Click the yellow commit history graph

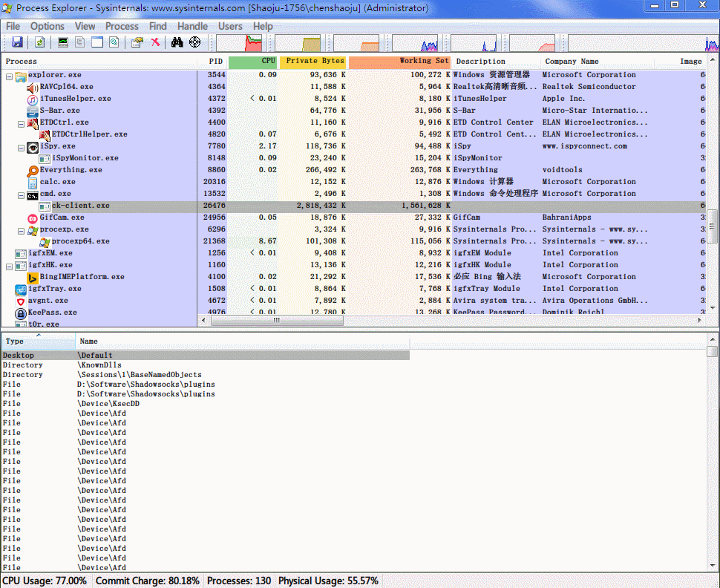298,43
